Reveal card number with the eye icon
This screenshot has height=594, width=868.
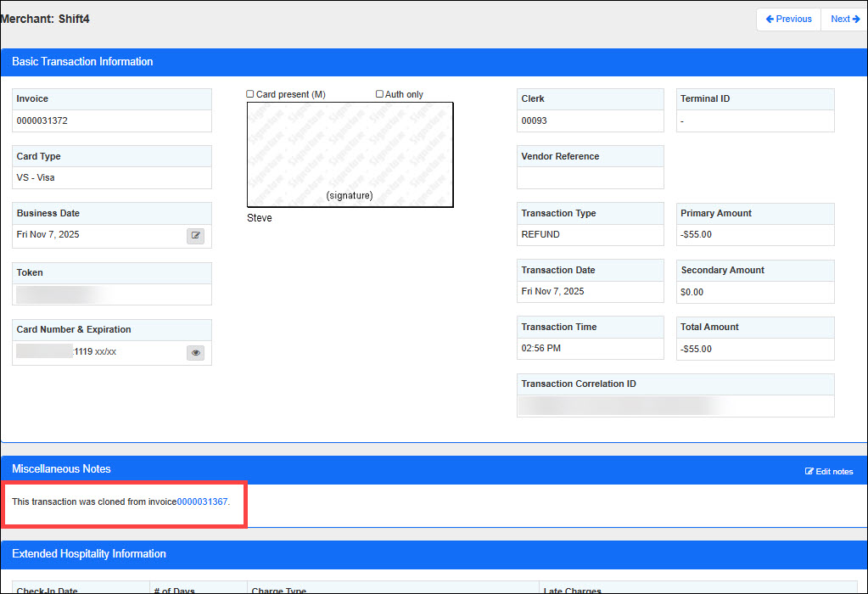click(x=196, y=353)
